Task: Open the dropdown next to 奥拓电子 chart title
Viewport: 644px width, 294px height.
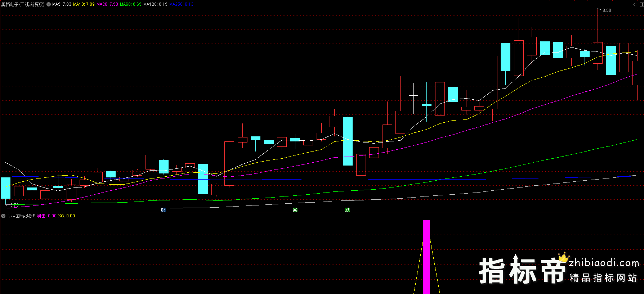Action: tap(49, 4)
